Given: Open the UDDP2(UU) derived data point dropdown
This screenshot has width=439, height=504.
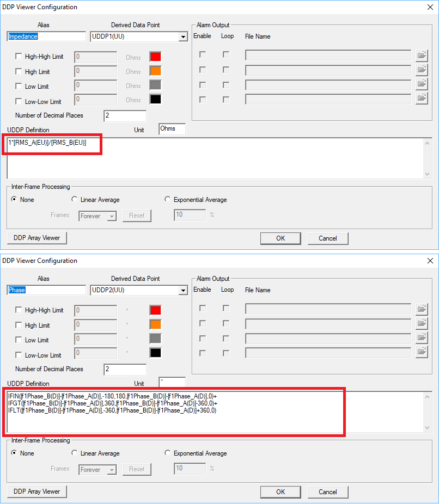Looking at the screenshot, I should (x=183, y=290).
